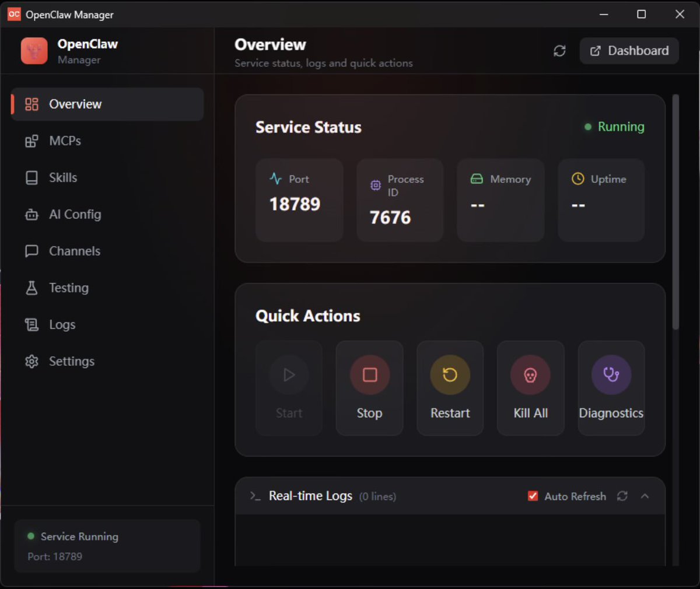
Task: Refresh the real-time logs with reload icon
Action: click(x=622, y=496)
